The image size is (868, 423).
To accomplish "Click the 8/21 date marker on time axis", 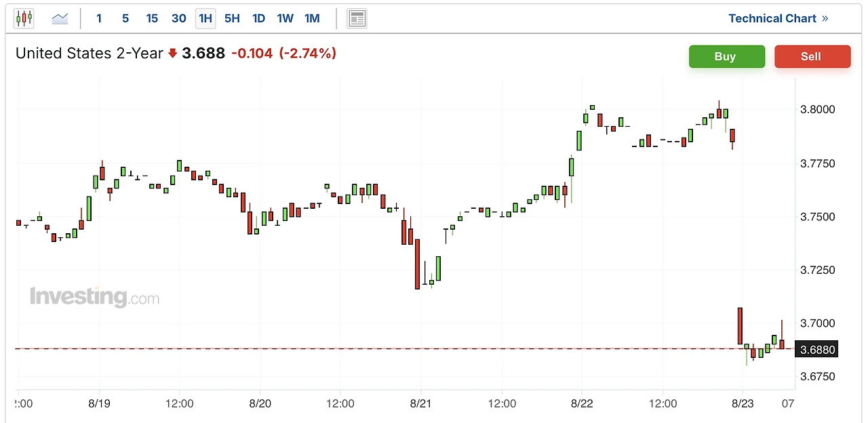I will click(x=421, y=403).
